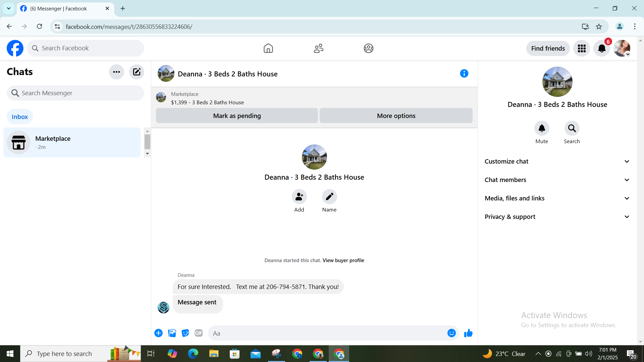The image size is (644, 362).
Task: Click the attach photo icon
Action: coord(172,333)
